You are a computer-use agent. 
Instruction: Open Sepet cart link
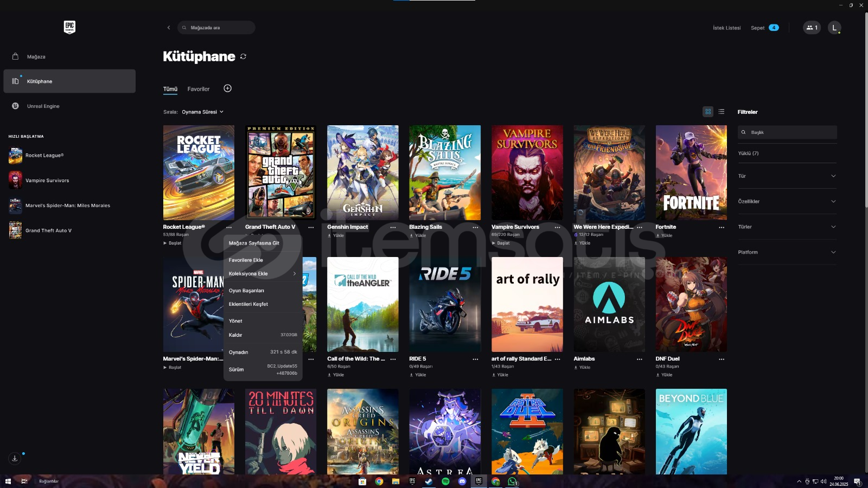click(x=764, y=28)
